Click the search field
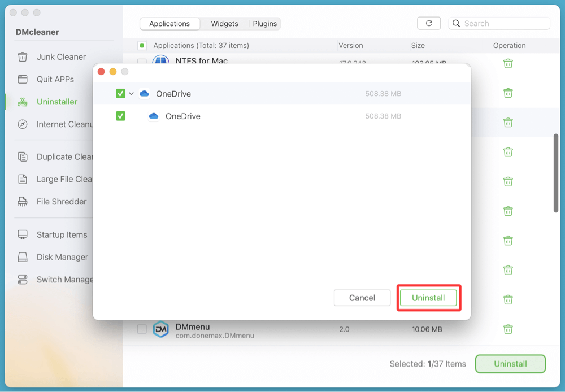 (x=499, y=23)
